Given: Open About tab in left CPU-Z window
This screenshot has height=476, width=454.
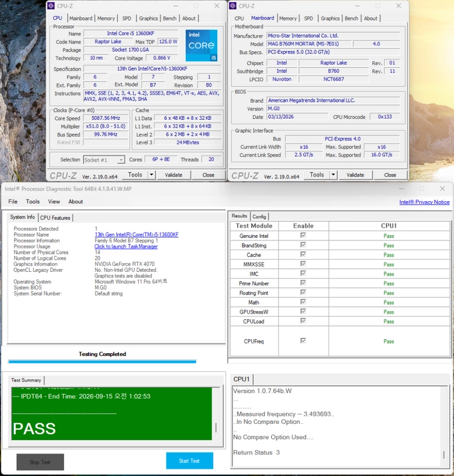Looking at the screenshot, I should (x=189, y=18).
